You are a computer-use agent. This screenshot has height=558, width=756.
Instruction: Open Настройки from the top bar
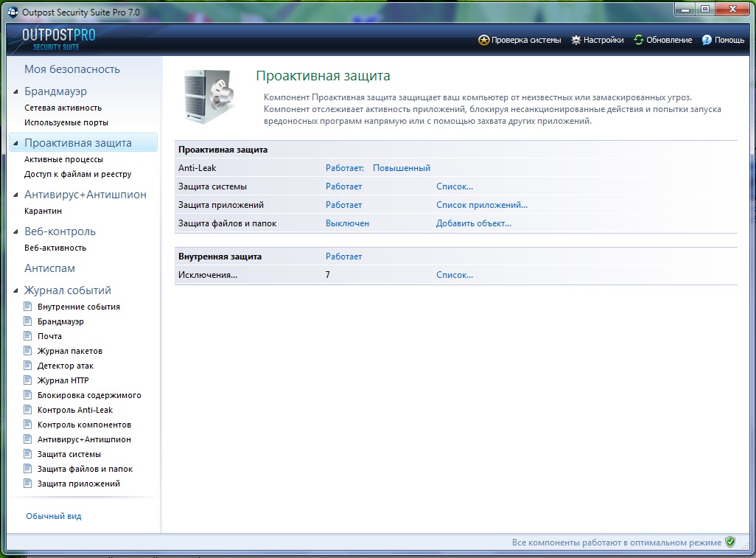598,40
